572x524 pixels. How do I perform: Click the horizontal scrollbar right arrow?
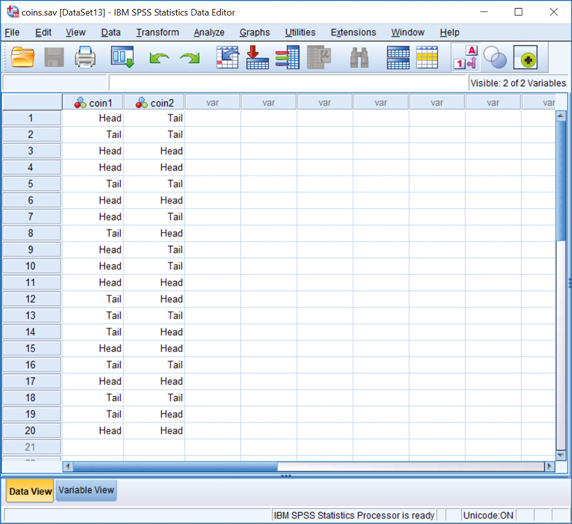[x=550, y=466]
